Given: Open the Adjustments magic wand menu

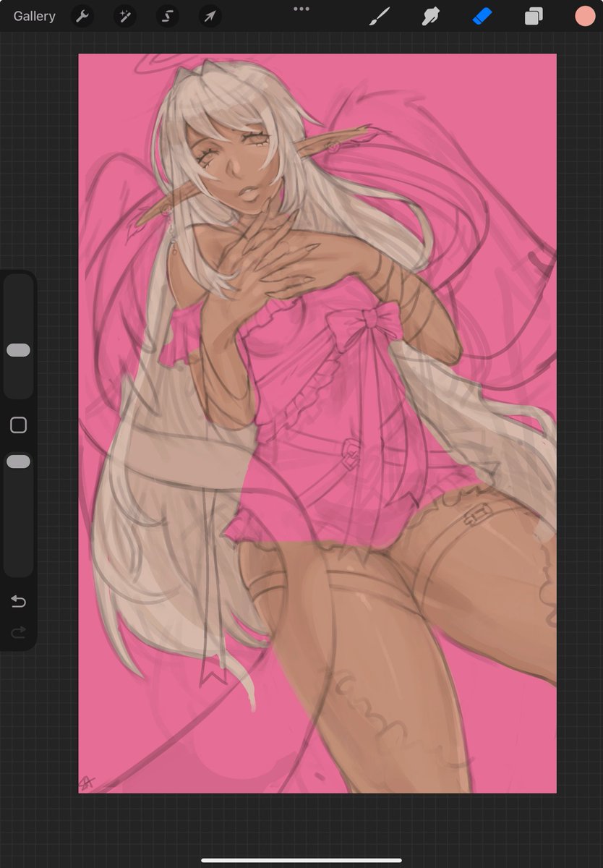Looking at the screenshot, I should pyautogui.click(x=125, y=16).
